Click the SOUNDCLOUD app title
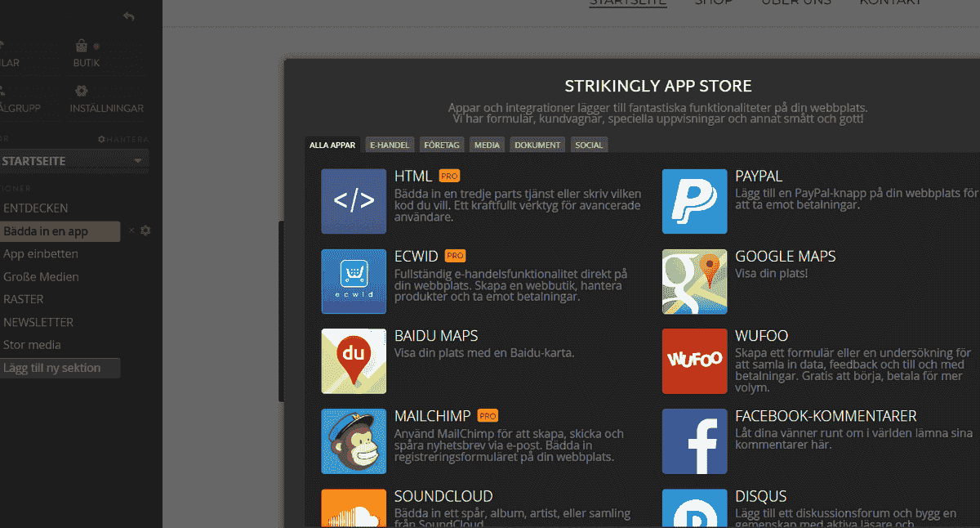 443,496
